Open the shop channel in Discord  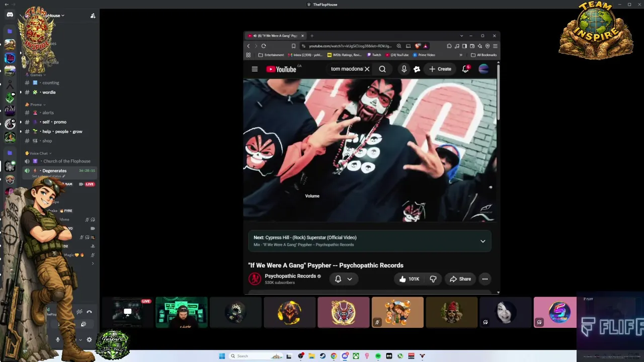point(47,141)
